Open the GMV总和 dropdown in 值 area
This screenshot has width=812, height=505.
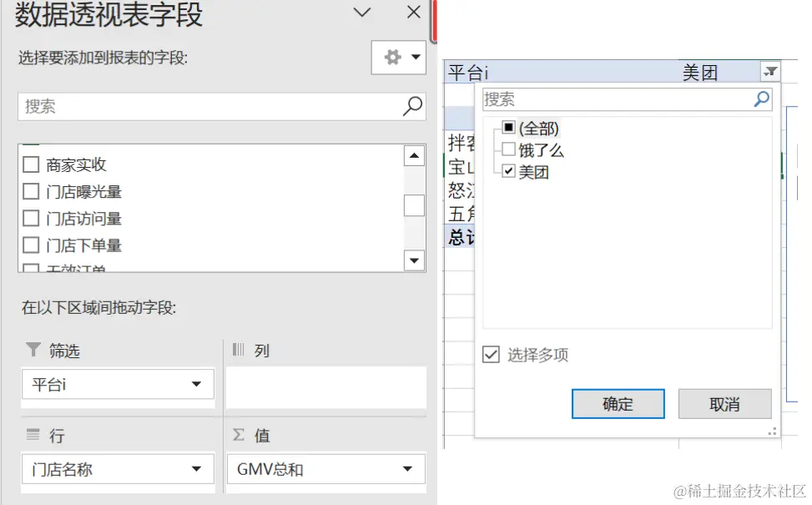(x=408, y=469)
